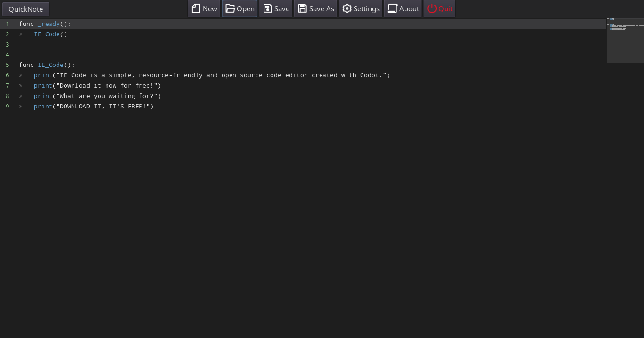644x338 pixels.
Task: Click the Open folder icon
Action: [230, 8]
